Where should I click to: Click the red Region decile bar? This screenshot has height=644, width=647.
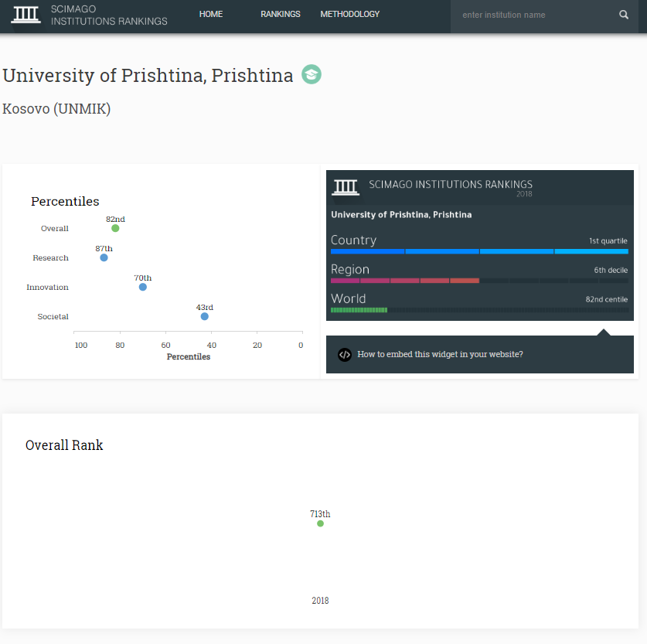(405, 281)
